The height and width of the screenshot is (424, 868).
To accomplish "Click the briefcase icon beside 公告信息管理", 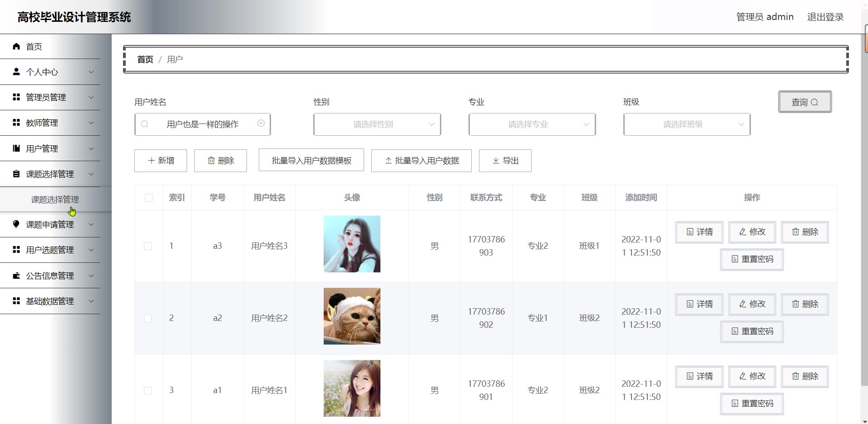I will [16, 276].
